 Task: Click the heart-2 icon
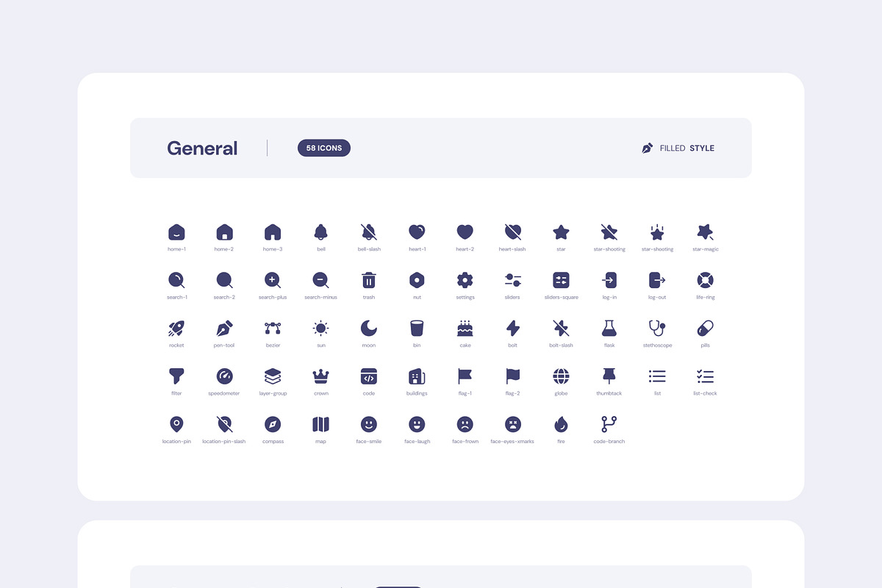click(465, 232)
